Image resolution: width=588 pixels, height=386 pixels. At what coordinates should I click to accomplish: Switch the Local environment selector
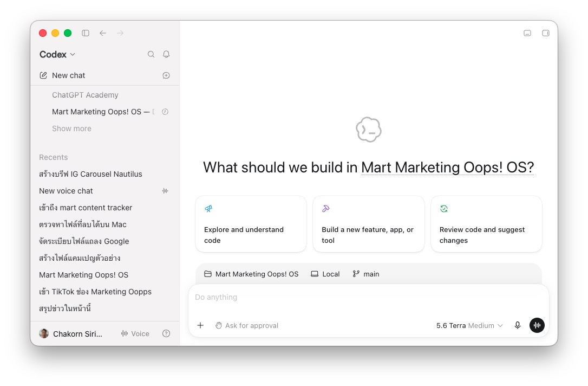coord(325,274)
